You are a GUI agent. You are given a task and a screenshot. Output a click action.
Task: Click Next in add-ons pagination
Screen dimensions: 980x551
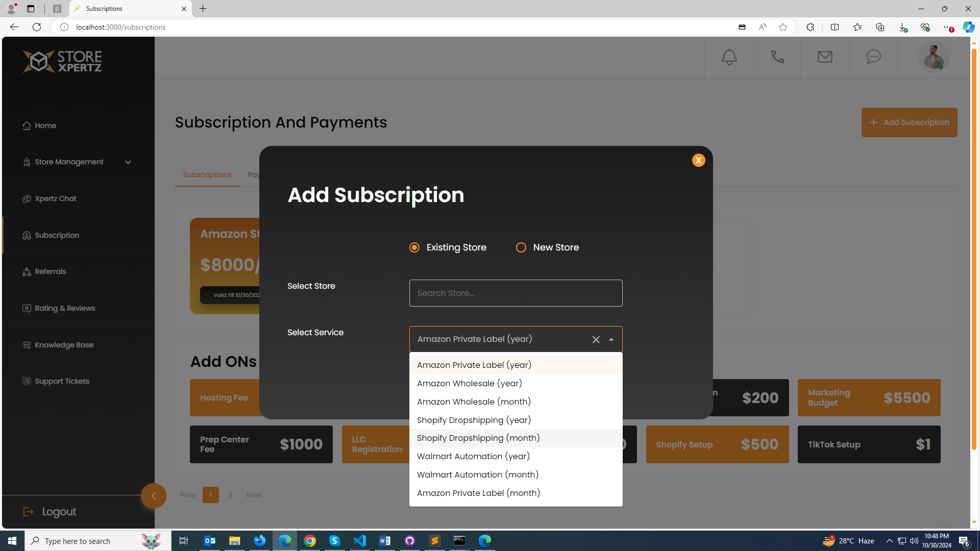pos(254,495)
